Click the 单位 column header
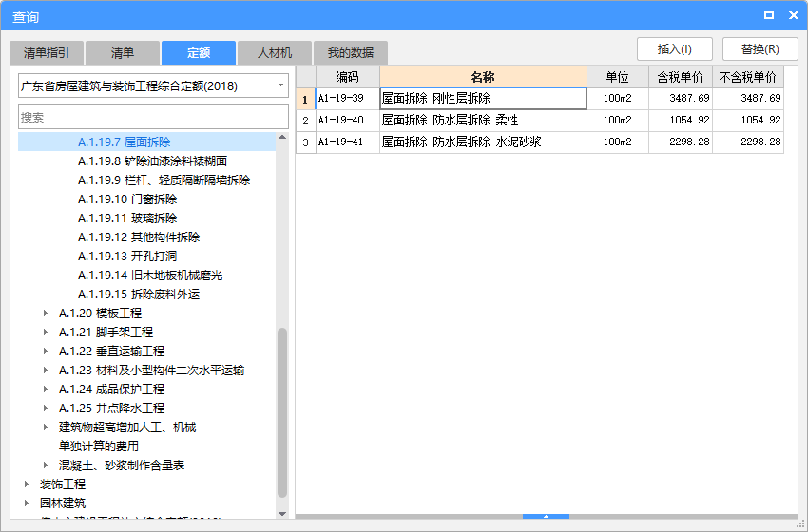 (617, 77)
